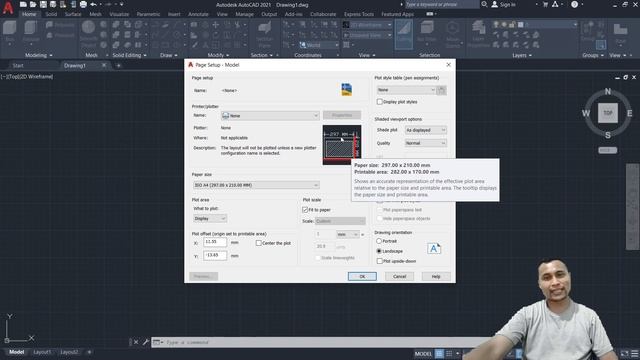Click the paper size preview thumbnail
Viewport: 640px width, 360px height.
point(342,145)
